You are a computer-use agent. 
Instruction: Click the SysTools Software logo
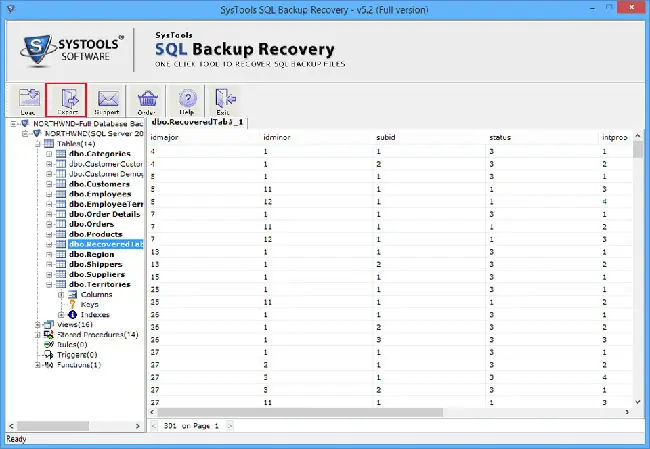click(x=70, y=50)
